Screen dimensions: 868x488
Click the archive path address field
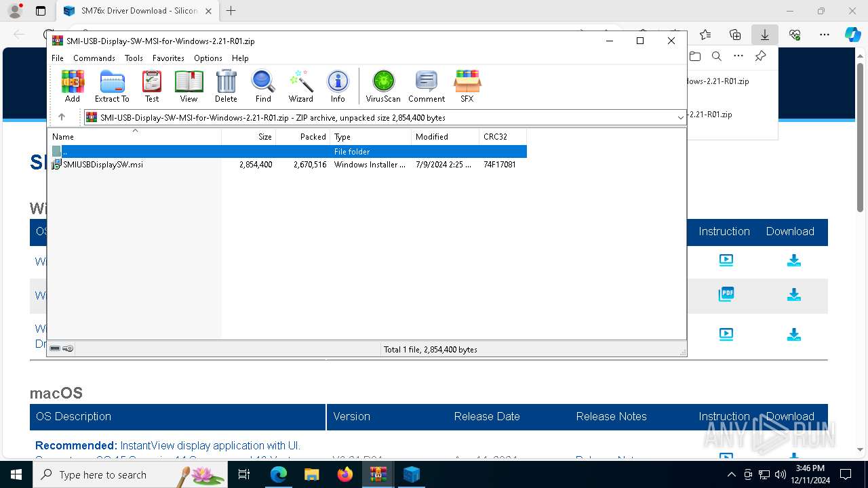(384, 117)
